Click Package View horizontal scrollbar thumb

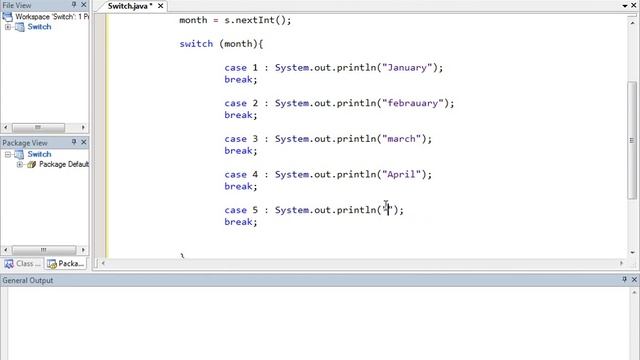44,250
